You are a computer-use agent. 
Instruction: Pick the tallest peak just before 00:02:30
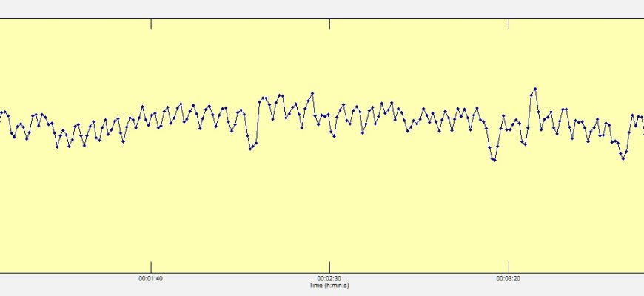pos(313,93)
